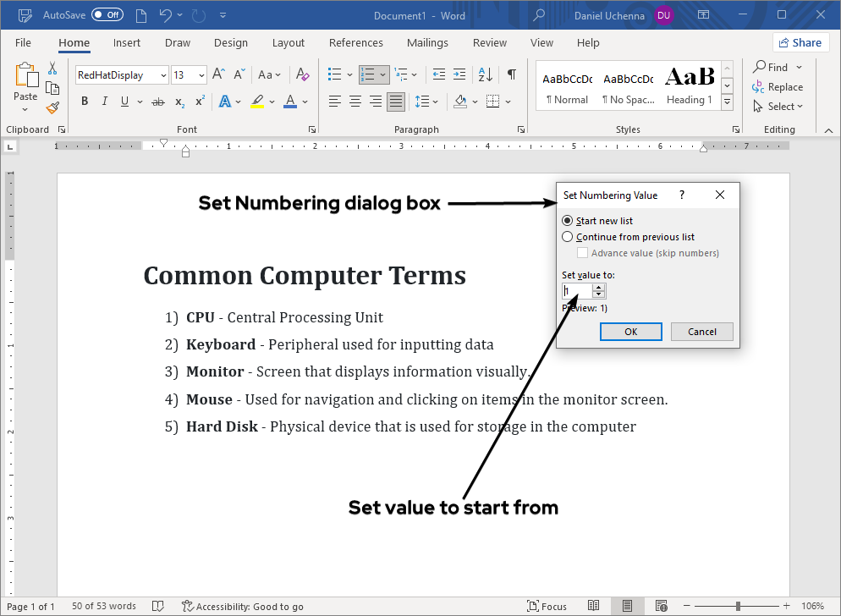
Task: Click the Format Painter brush icon
Action: [52, 107]
